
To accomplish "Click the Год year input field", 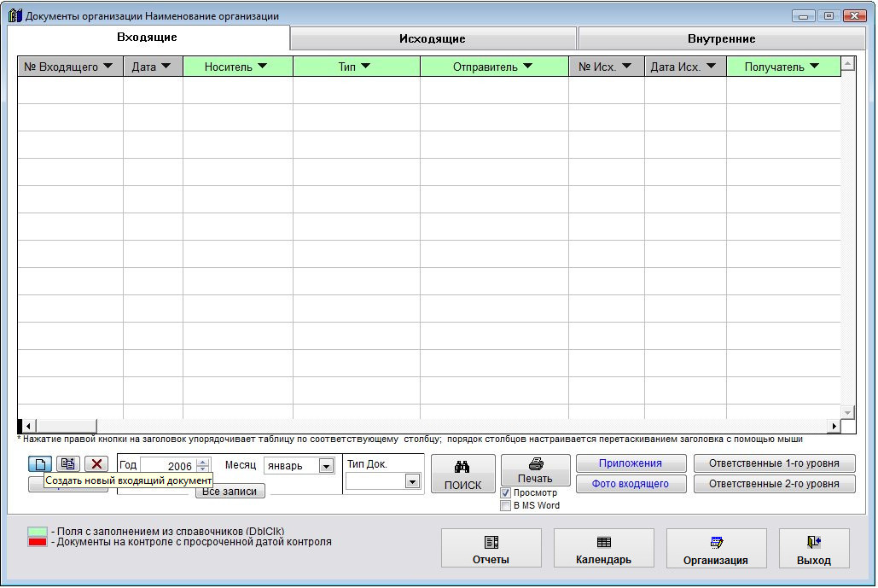I will click(x=168, y=466).
